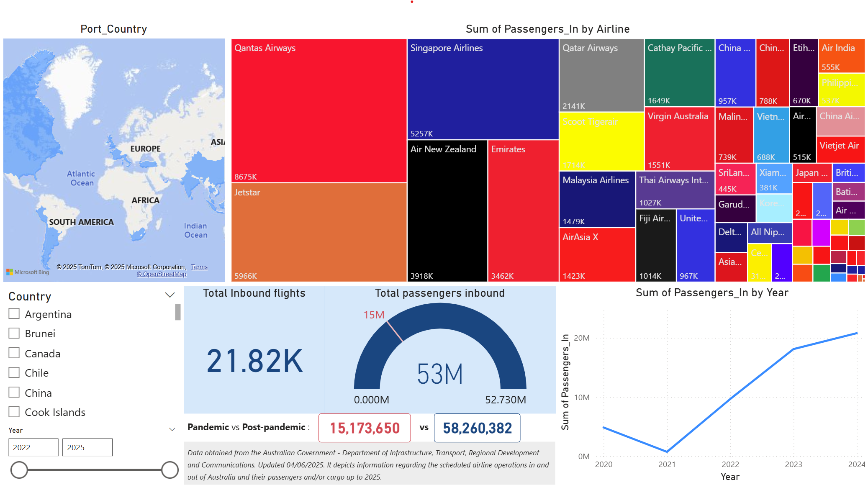Click the Country list scrollbar thumb
The height and width of the screenshot is (485, 868).
(178, 312)
